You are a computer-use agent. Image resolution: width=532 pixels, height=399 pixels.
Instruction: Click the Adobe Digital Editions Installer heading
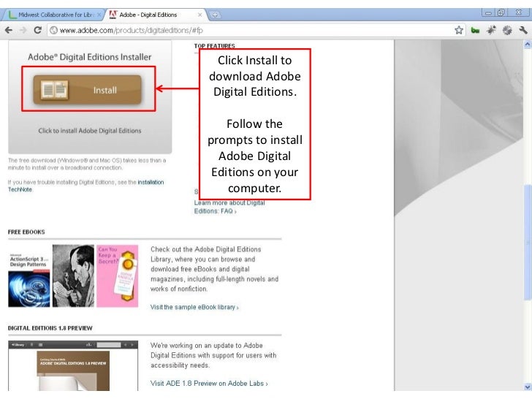pyautogui.click(x=90, y=57)
